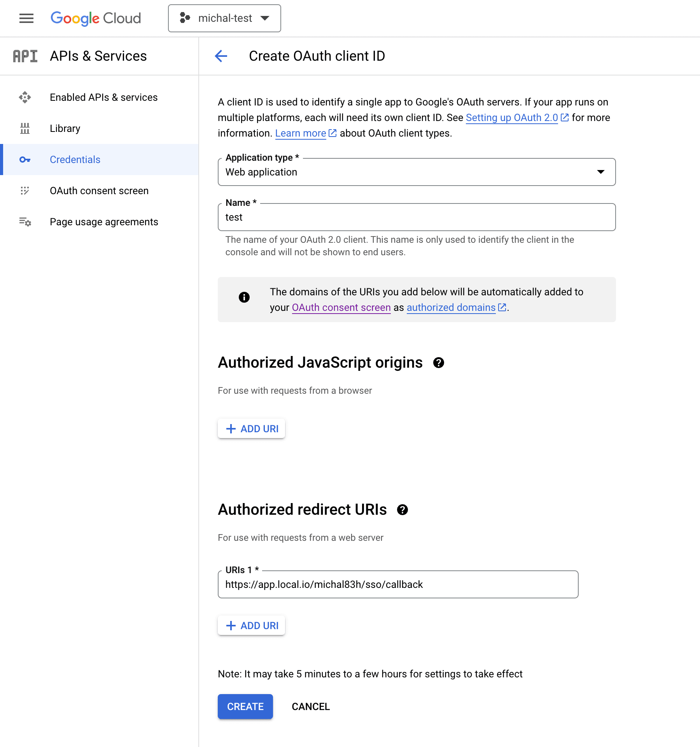Add URI under Authorized redirect URIs
The image size is (700, 747).
[252, 626]
